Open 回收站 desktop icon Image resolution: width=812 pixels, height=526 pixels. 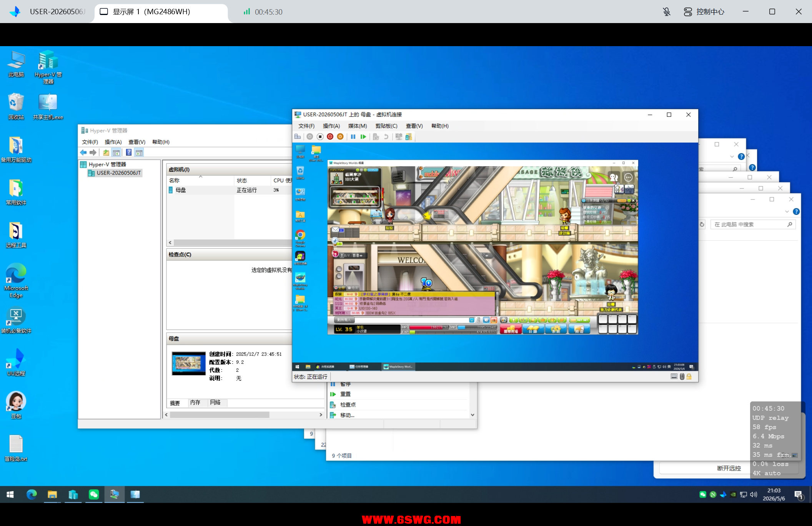coord(16,107)
